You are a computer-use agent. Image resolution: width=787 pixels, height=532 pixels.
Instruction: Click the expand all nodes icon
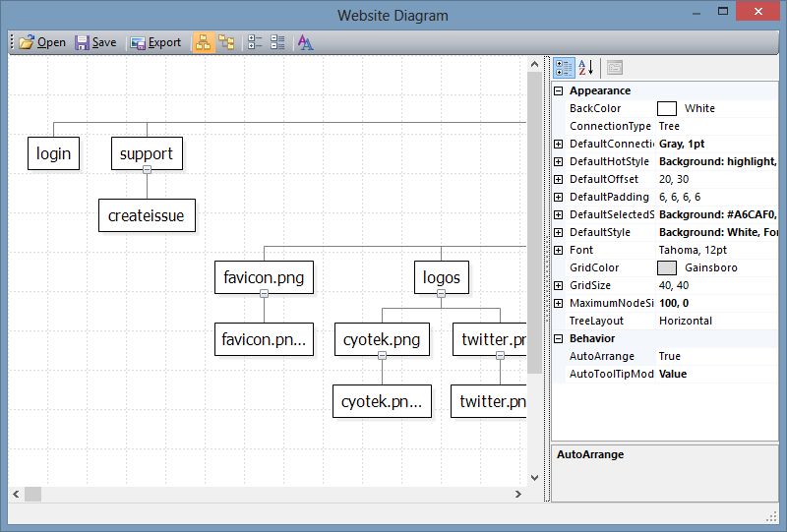(x=255, y=42)
